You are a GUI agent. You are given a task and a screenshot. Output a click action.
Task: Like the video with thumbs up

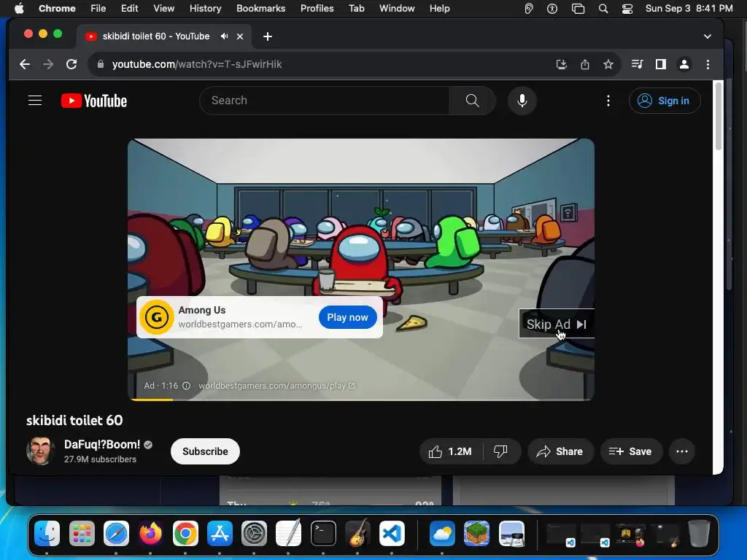tap(451, 451)
